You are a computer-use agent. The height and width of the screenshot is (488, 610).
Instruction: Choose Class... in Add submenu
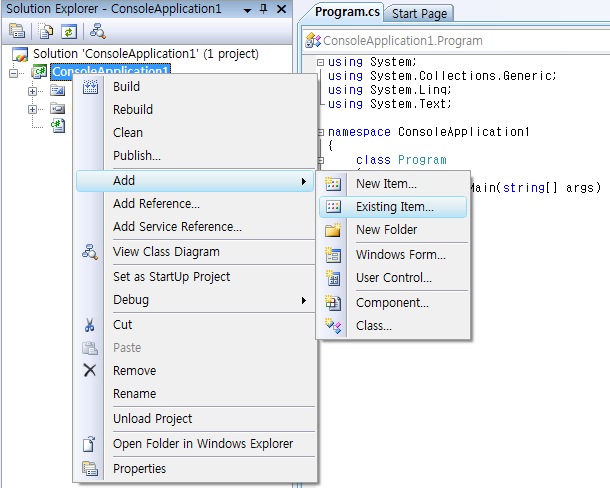pyautogui.click(x=393, y=326)
